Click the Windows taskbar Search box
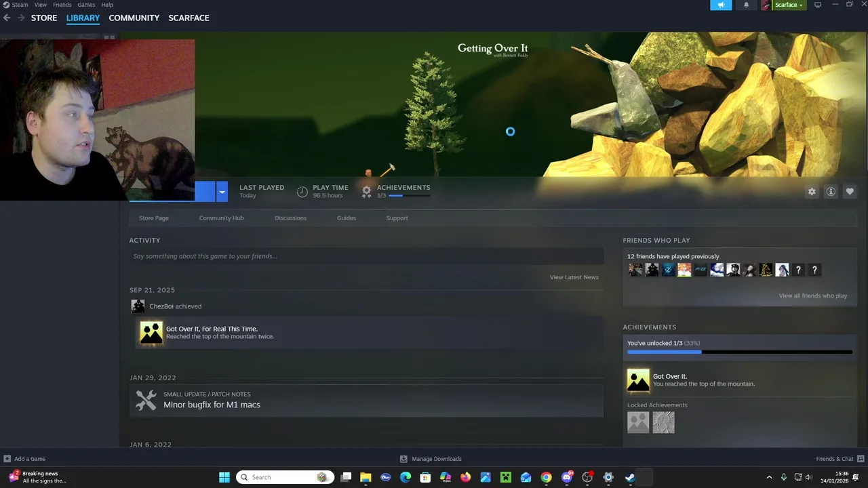Image resolution: width=868 pixels, height=488 pixels. [285, 477]
